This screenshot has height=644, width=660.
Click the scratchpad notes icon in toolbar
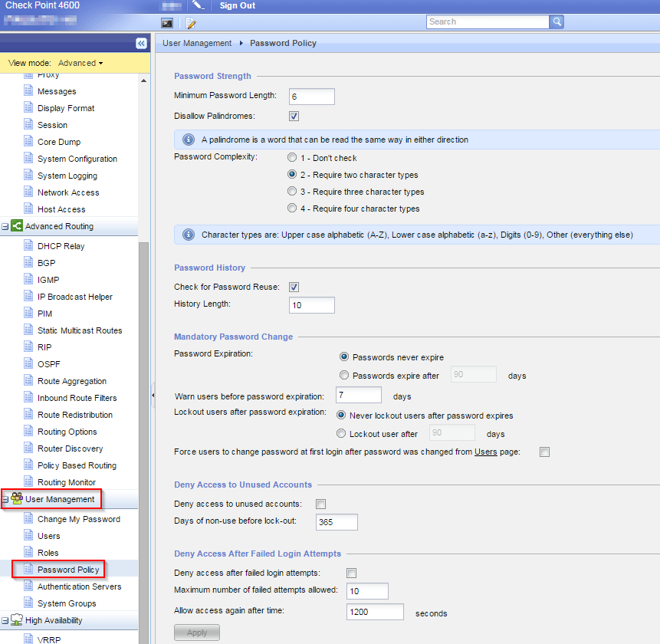(x=191, y=23)
